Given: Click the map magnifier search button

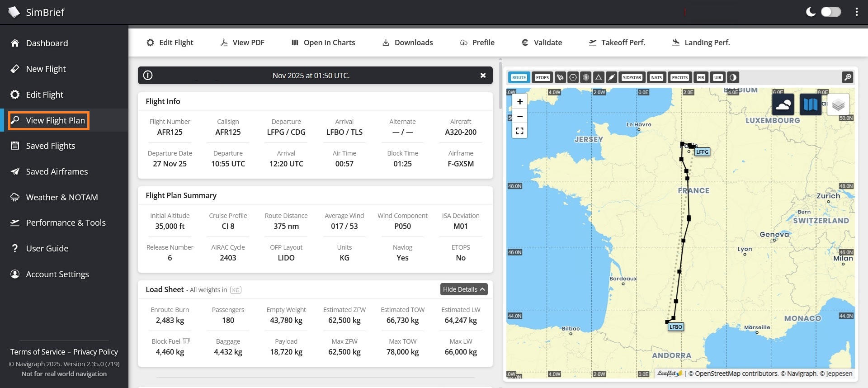Looking at the screenshot, I should 847,77.
